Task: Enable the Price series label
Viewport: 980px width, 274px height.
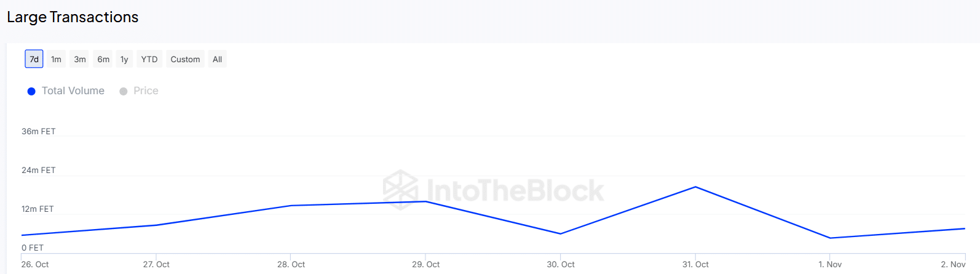Action: click(x=146, y=91)
